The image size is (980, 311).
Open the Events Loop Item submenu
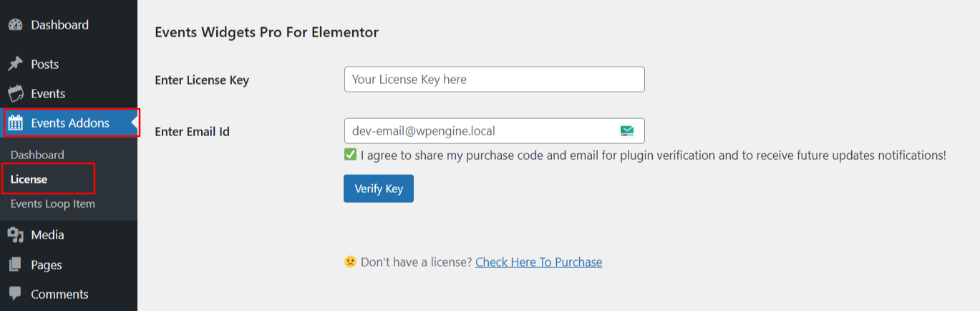click(52, 204)
